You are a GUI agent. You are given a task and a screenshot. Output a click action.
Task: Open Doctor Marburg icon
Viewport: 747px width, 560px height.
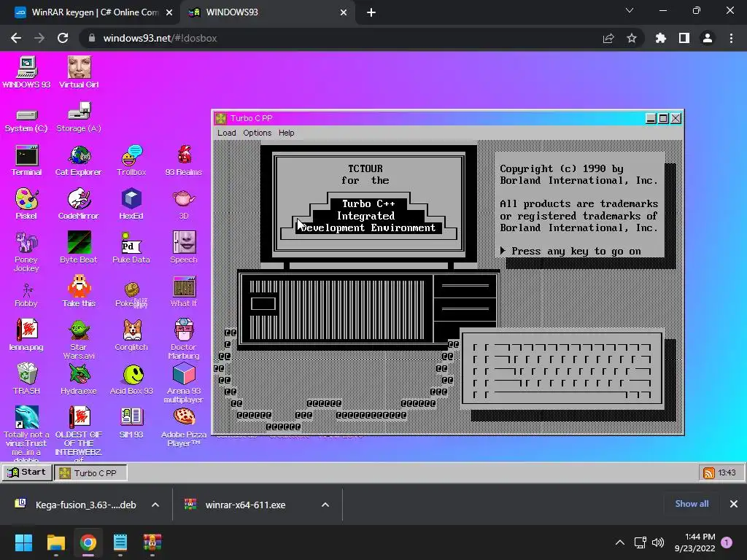pos(184,339)
